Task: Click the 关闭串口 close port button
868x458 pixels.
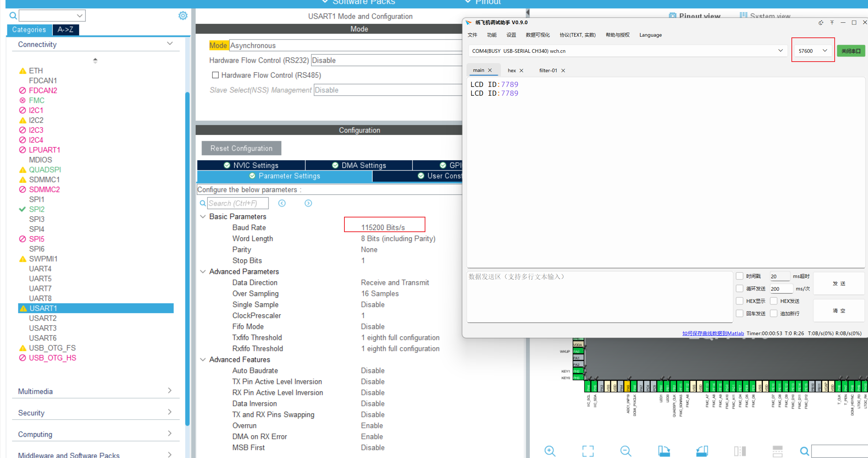Action: [851, 51]
